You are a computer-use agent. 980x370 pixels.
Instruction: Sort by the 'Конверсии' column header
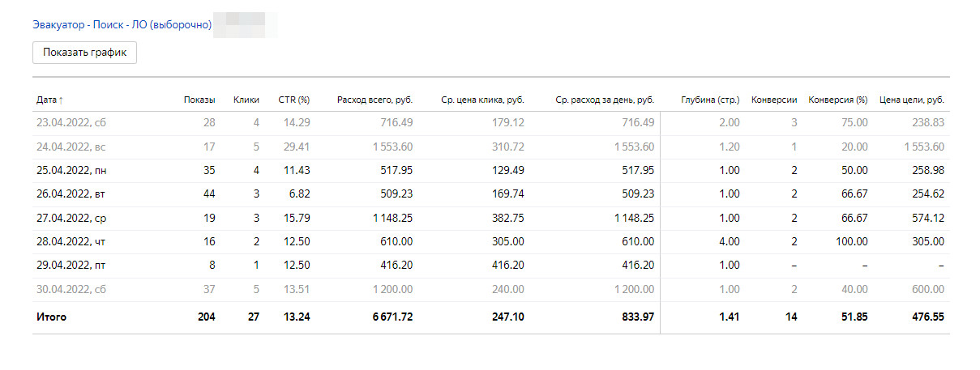[x=774, y=100]
